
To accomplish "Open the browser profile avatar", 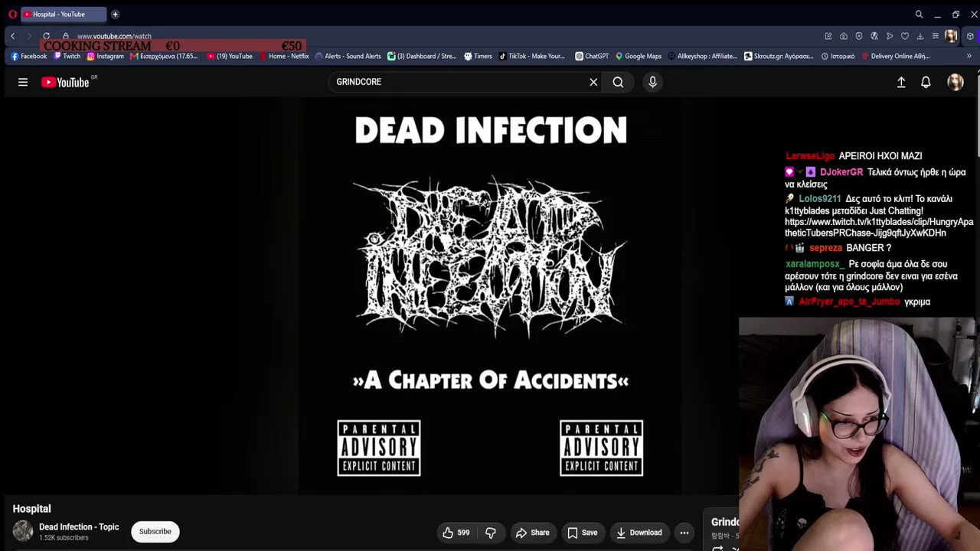I will pyautogui.click(x=951, y=36).
